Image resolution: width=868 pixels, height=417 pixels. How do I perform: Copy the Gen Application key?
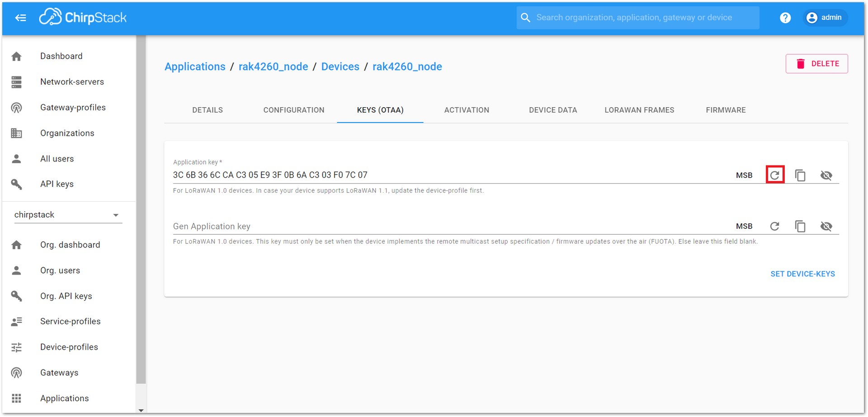[800, 226]
